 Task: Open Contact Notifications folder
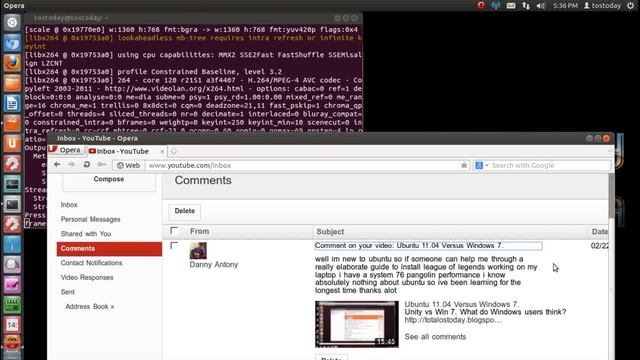(x=91, y=263)
